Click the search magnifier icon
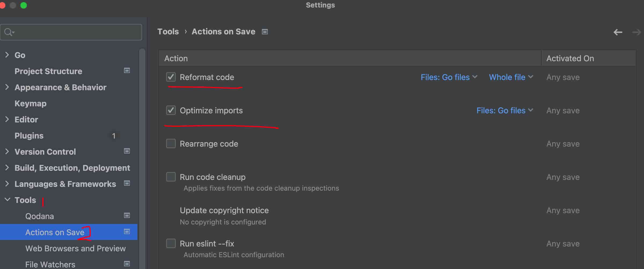This screenshot has width=644, height=269. pyautogui.click(x=9, y=32)
